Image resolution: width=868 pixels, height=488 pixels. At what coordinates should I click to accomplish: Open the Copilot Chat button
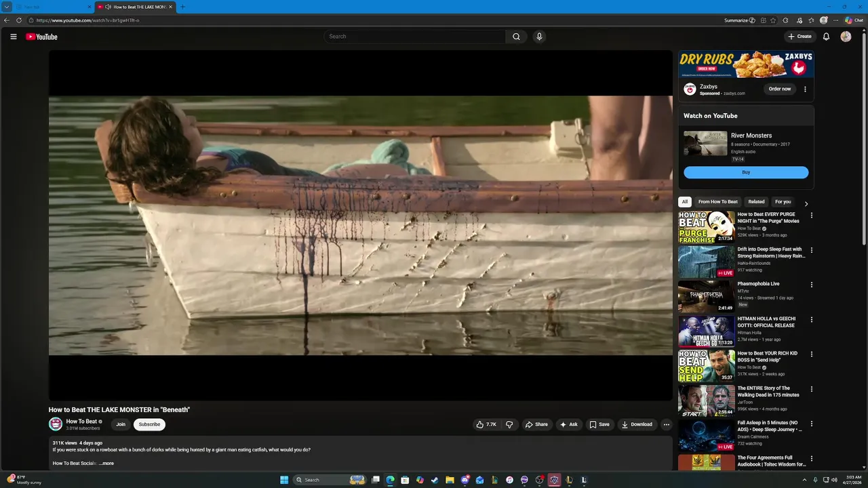point(854,20)
